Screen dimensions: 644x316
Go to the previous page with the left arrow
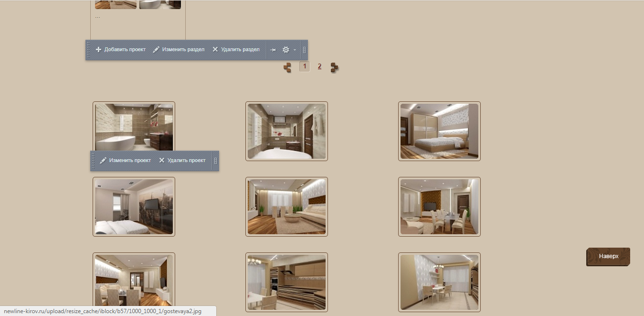(x=287, y=67)
